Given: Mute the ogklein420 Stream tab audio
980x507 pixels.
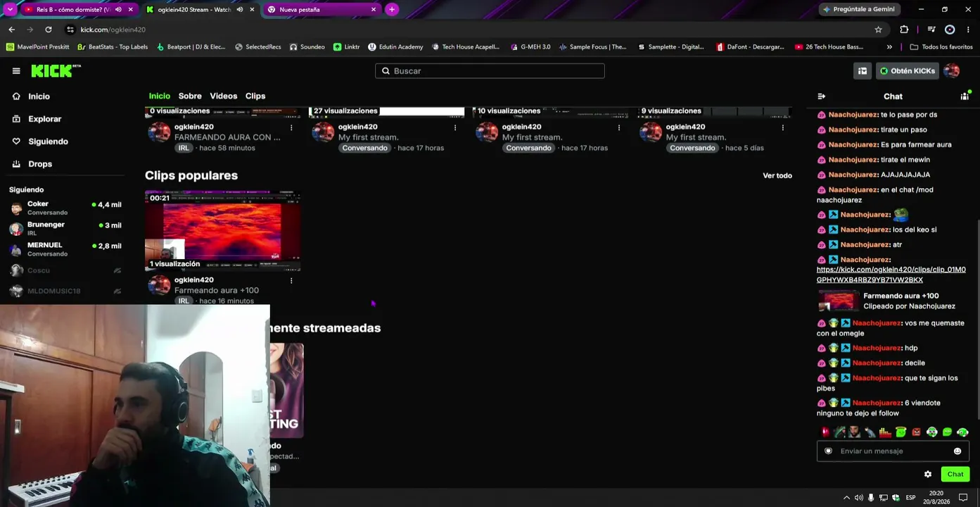Looking at the screenshot, I should (x=240, y=10).
